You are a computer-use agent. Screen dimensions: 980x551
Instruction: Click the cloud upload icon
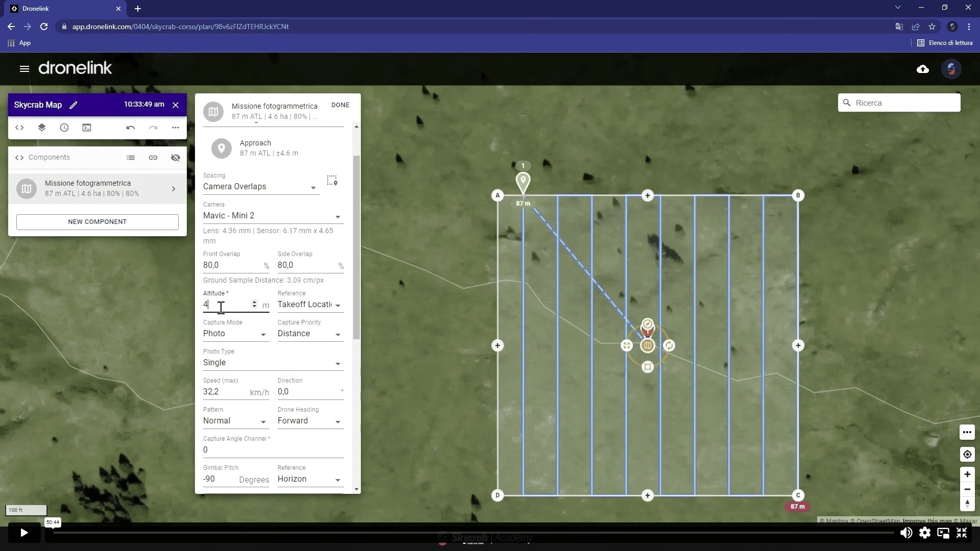922,69
